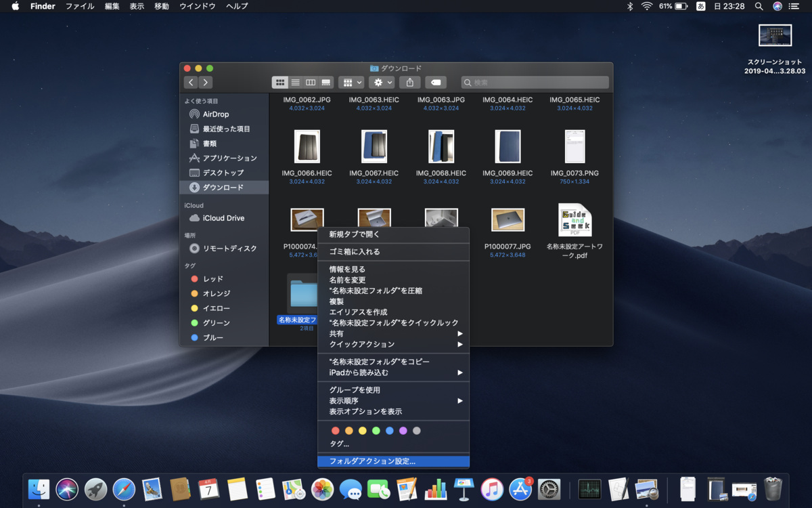This screenshot has height=508, width=812.
Task: Open Safari from the dock
Action: [124, 489]
